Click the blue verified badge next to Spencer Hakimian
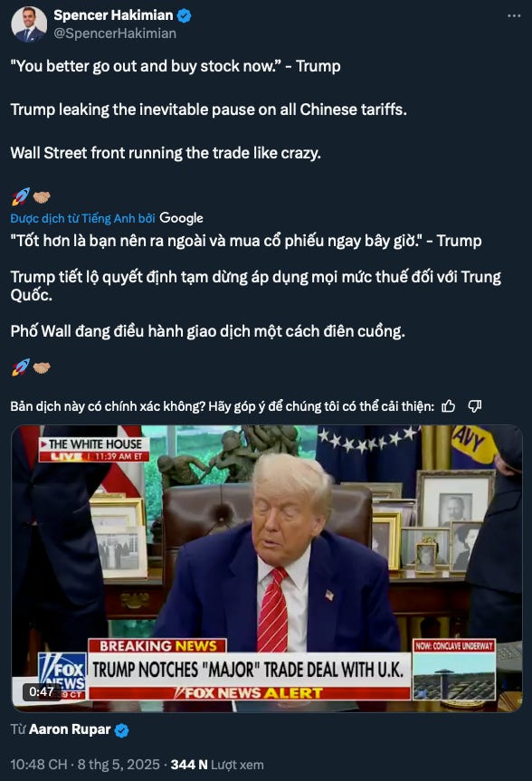The height and width of the screenshot is (781, 532). (x=185, y=16)
